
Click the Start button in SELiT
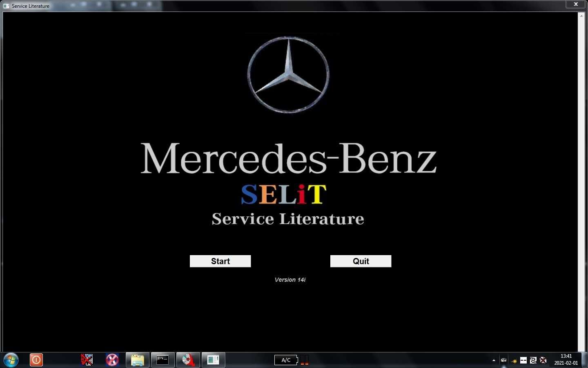click(x=220, y=261)
